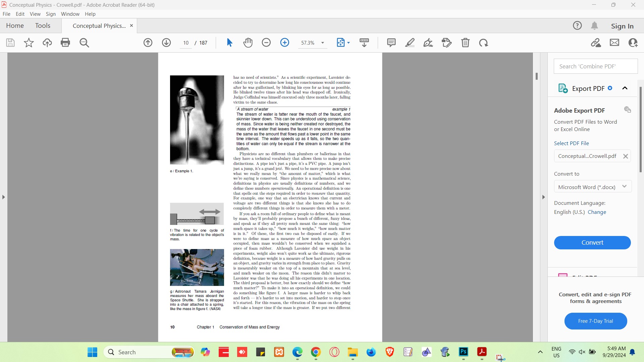Image resolution: width=644 pixels, height=362 pixels.
Task: Click the Print file icon
Action: [x=65, y=43]
